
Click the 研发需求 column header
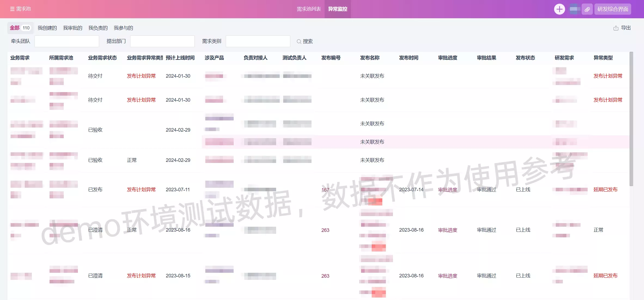click(564, 58)
